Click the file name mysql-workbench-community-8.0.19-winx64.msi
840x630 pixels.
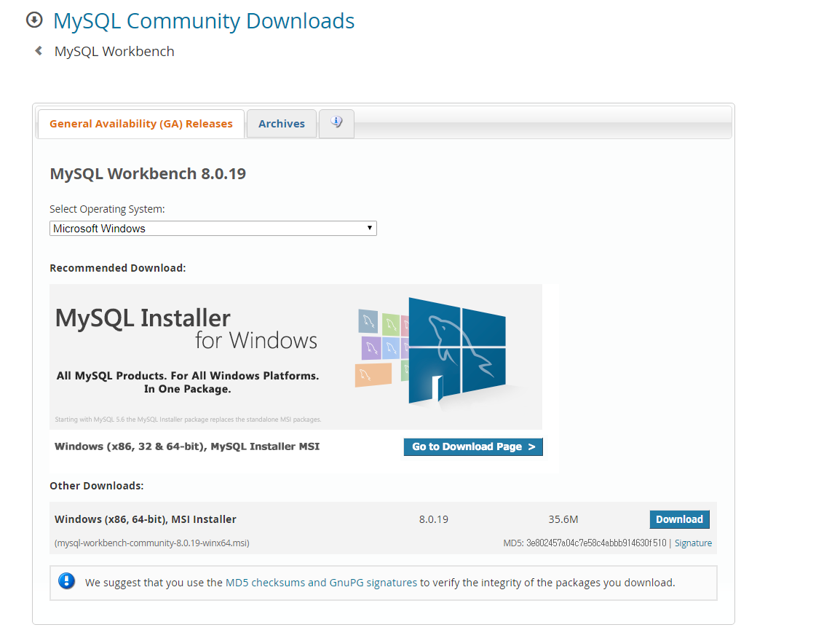pyautogui.click(x=152, y=543)
